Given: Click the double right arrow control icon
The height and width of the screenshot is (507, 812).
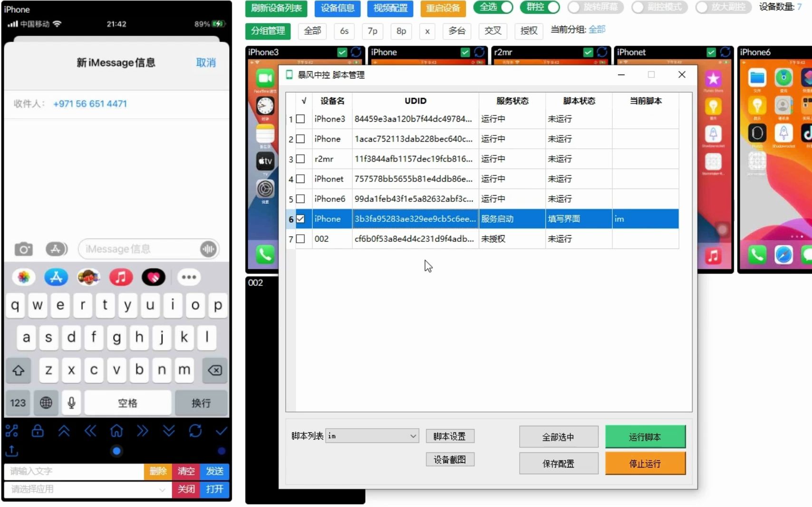Looking at the screenshot, I should [143, 431].
